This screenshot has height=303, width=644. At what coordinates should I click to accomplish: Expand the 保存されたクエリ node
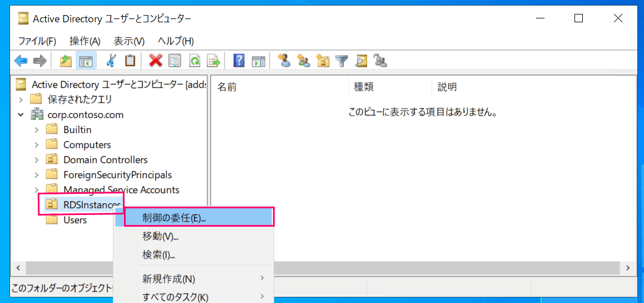point(21,100)
